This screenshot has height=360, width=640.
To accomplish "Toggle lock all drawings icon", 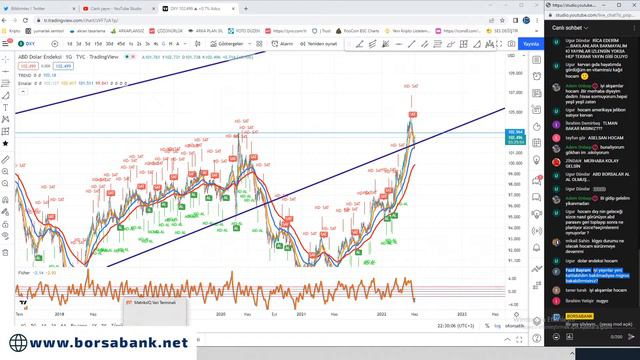I will pos(5,224).
